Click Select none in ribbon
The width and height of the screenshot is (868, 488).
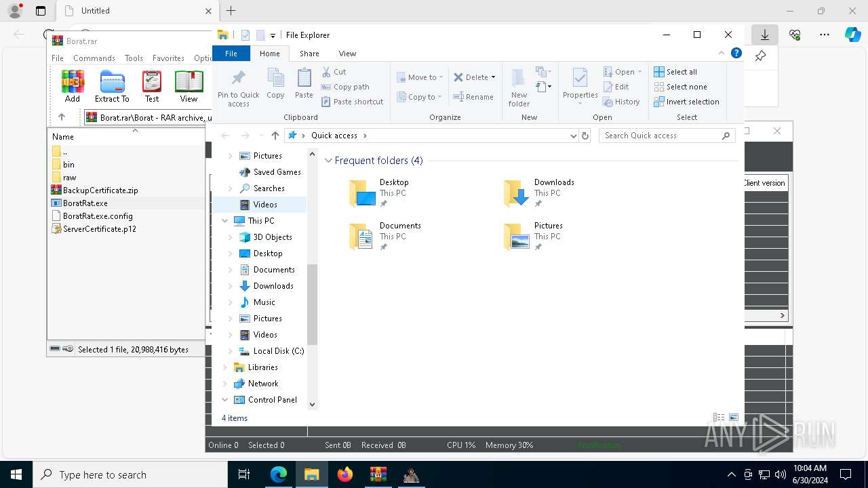pos(680,87)
